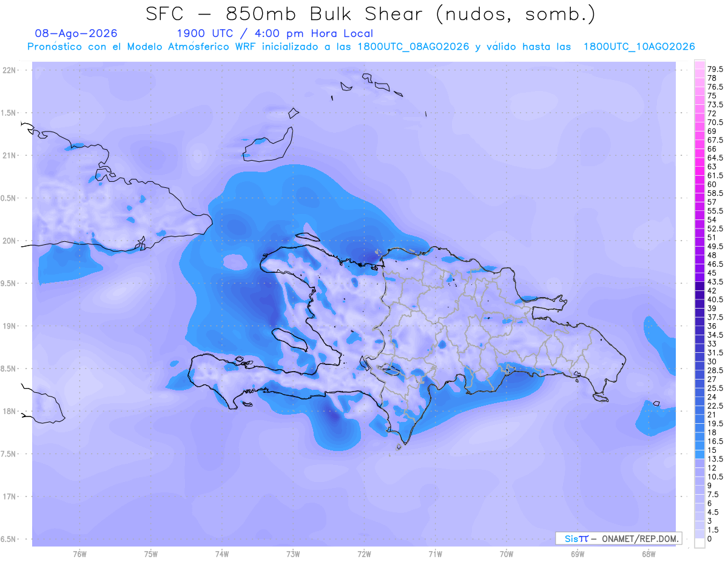Click the colorbar value "52.5"

click(x=715, y=228)
